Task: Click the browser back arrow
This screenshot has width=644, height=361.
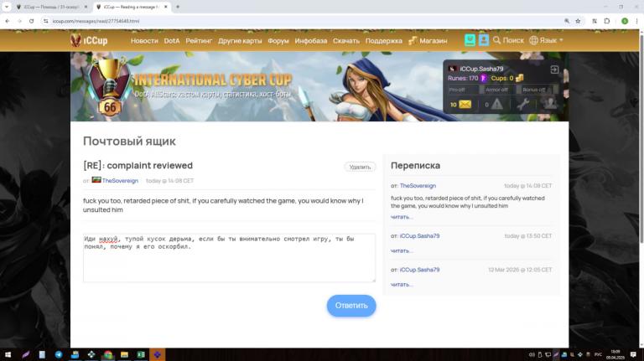Action: pyautogui.click(x=8, y=21)
